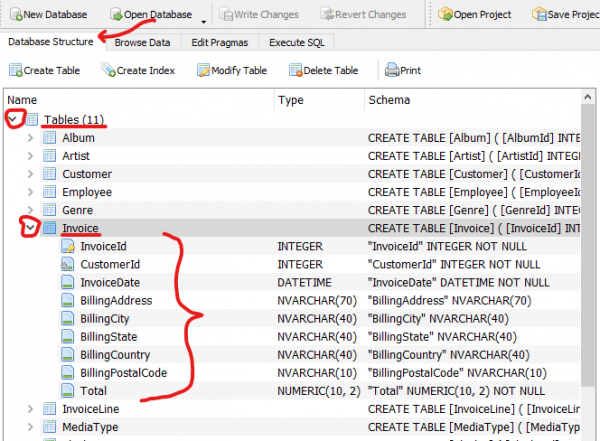Click the New Database toolbar icon

pos(14,15)
